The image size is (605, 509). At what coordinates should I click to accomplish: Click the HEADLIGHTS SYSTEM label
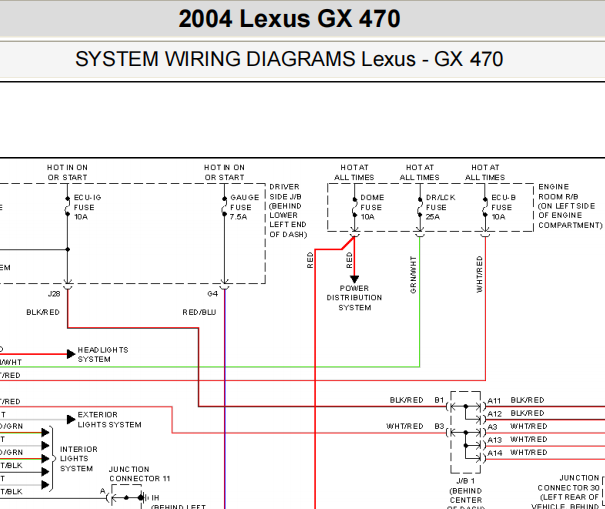(x=103, y=355)
